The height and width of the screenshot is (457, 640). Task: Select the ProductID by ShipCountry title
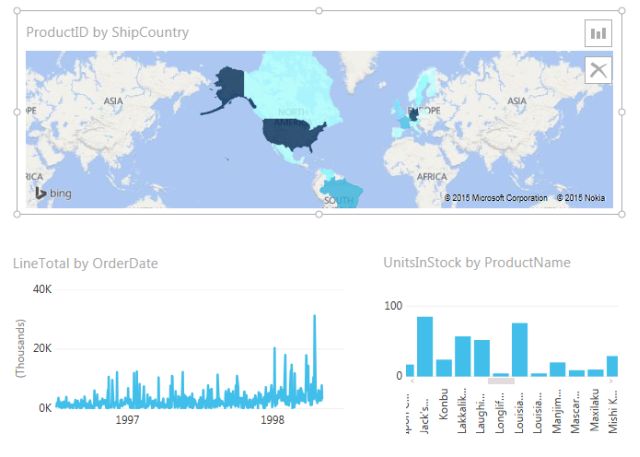click(x=107, y=32)
